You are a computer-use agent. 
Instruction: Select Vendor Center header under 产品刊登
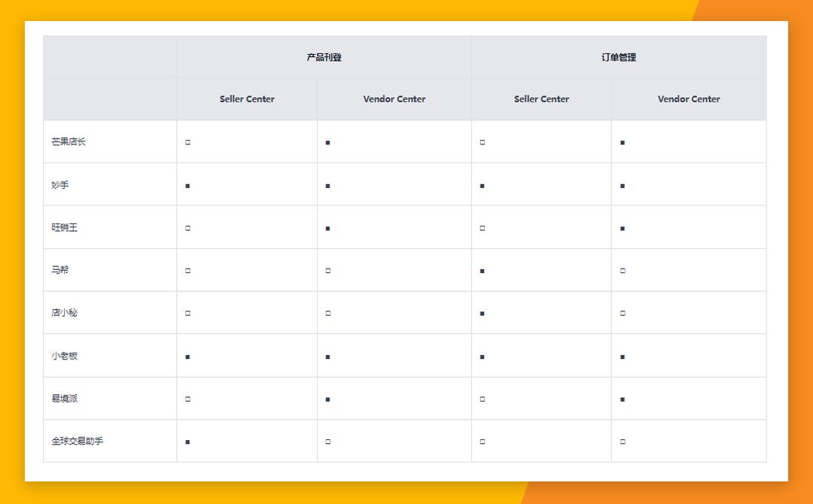tap(394, 99)
